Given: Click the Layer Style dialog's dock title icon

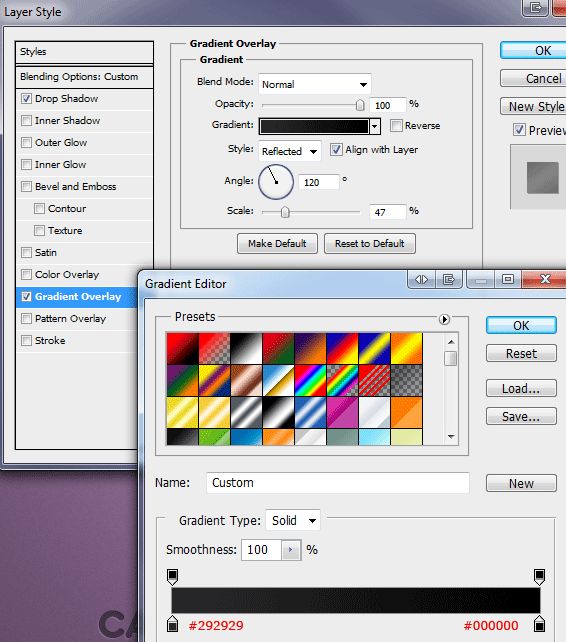Looking at the screenshot, I should [536, 7].
